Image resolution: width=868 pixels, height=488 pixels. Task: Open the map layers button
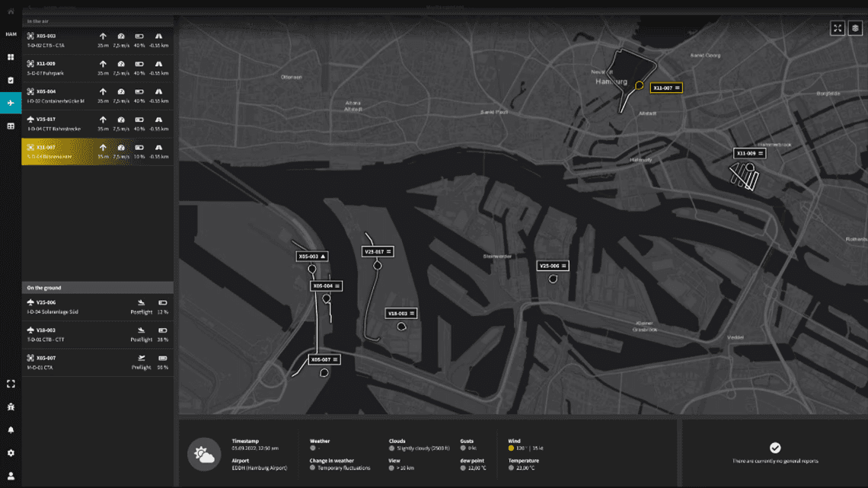(855, 28)
